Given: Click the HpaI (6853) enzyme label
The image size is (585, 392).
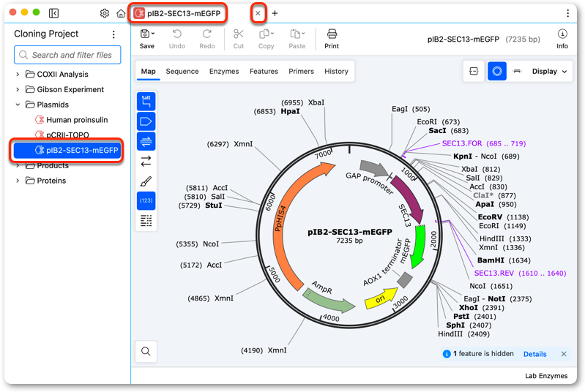Looking at the screenshot, I should click(x=277, y=111).
